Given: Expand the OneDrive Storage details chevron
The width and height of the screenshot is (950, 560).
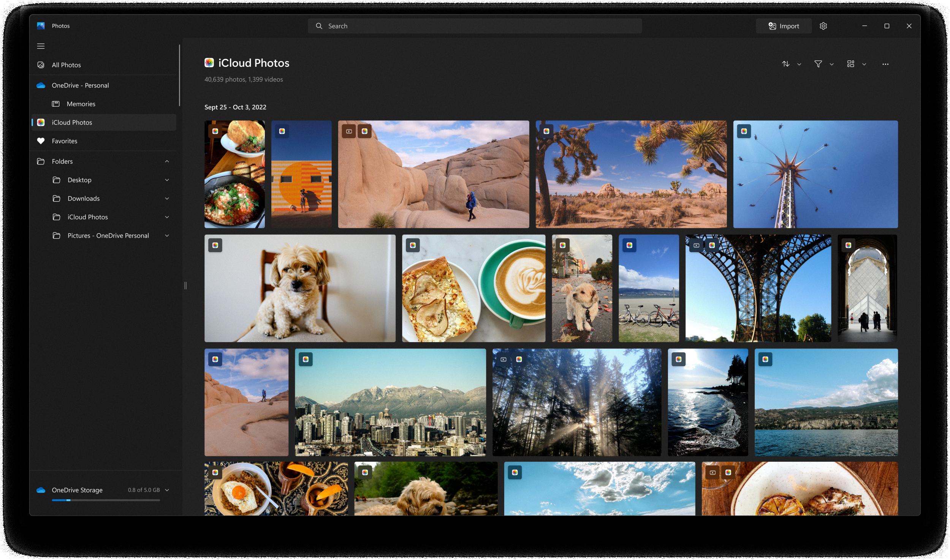Looking at the screenshot, I should 167,490.
